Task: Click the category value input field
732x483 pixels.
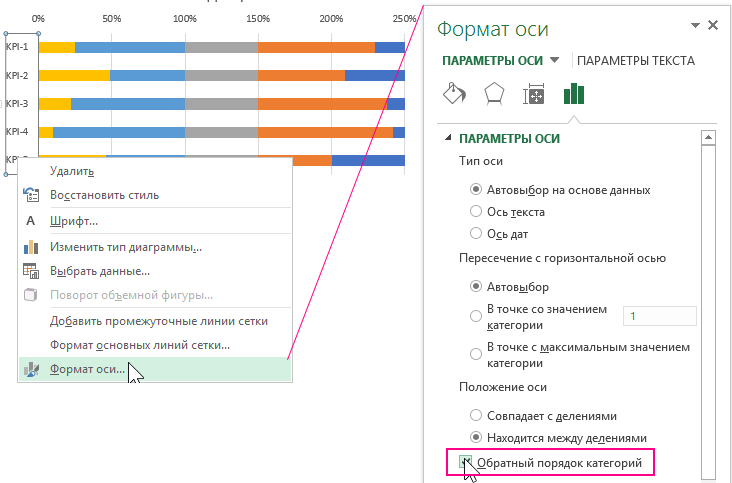Action: coord(660,316)
